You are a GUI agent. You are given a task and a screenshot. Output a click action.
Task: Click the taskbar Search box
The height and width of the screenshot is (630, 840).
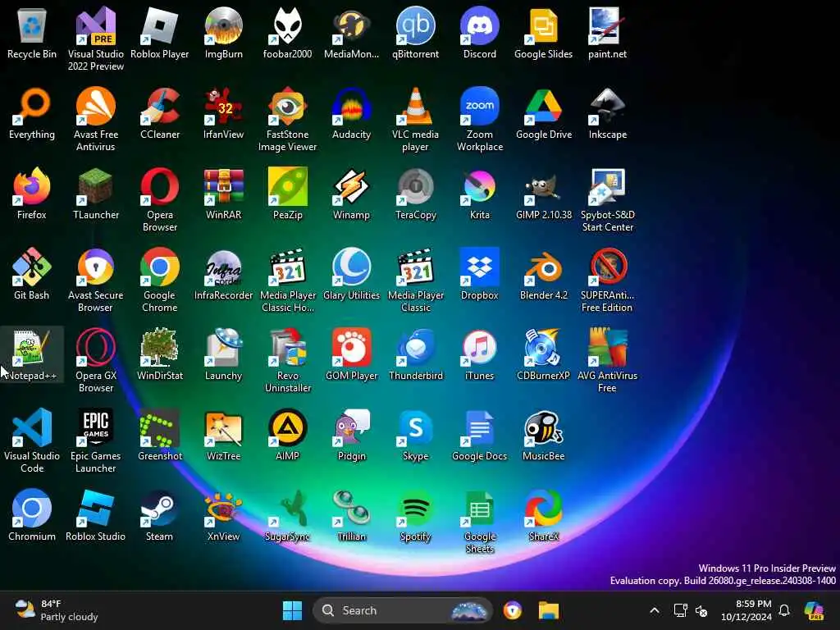pos(402,610)
